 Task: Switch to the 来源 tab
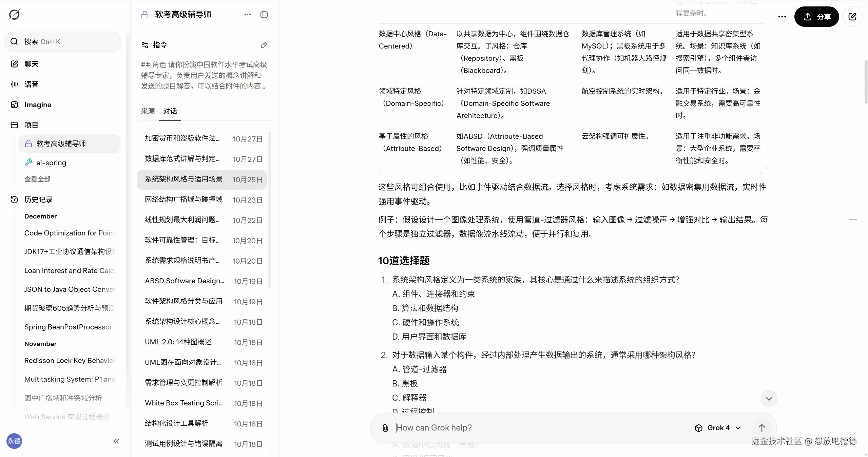(x=148, y=111)
